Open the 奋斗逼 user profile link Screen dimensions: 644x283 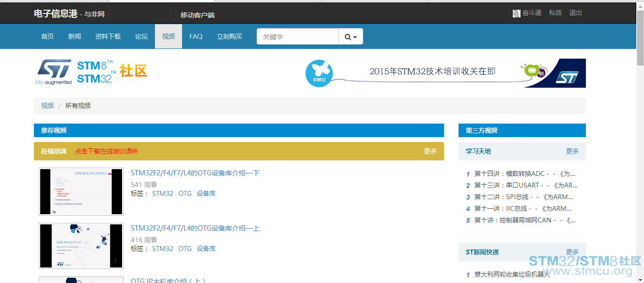coord(532,13)
